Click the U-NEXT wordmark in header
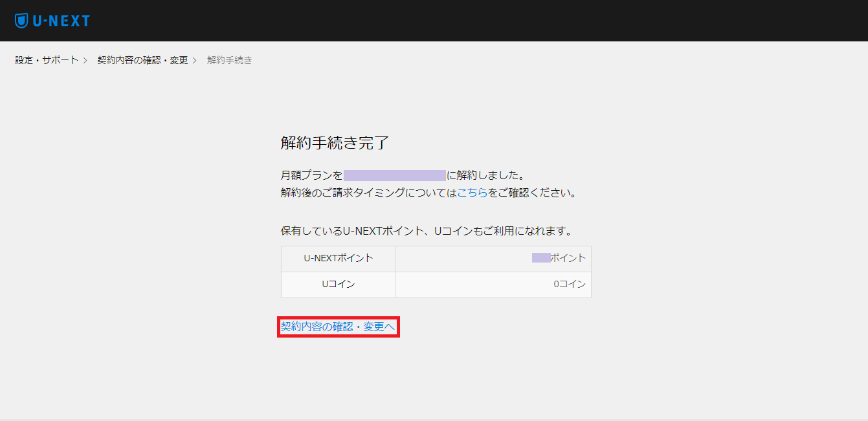The width and height of the screenshot is (868, 421). [x=61, y=21]
